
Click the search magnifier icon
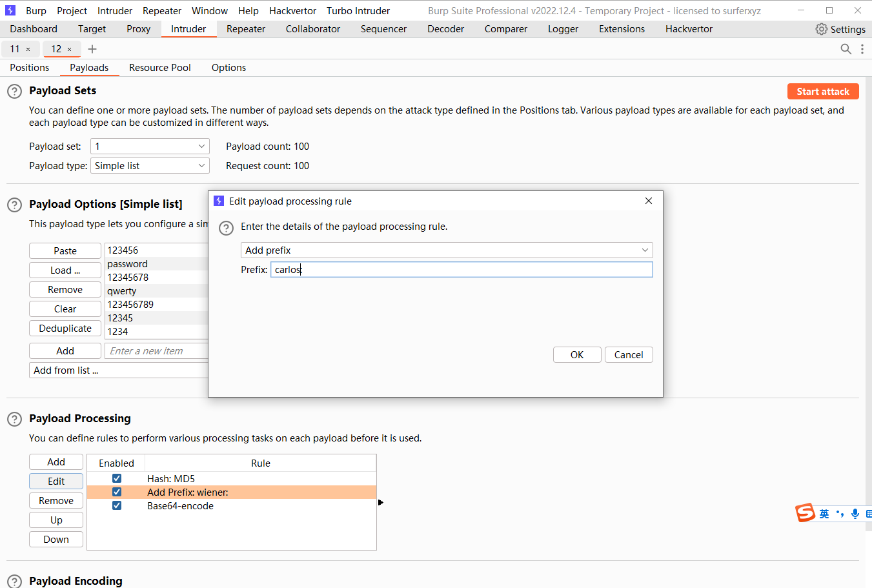(846, 48)
